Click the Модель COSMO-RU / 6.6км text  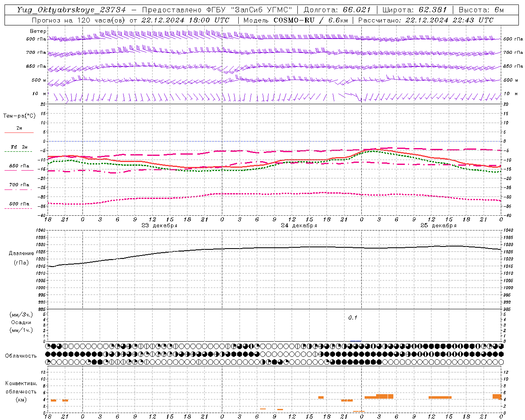tap(295, 20)
